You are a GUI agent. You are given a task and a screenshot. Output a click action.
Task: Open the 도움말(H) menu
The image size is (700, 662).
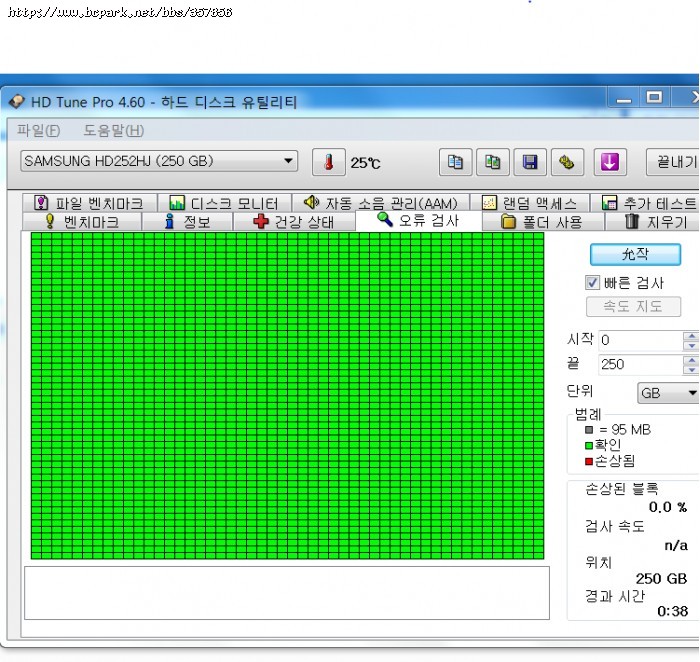(x=113, y=130)
